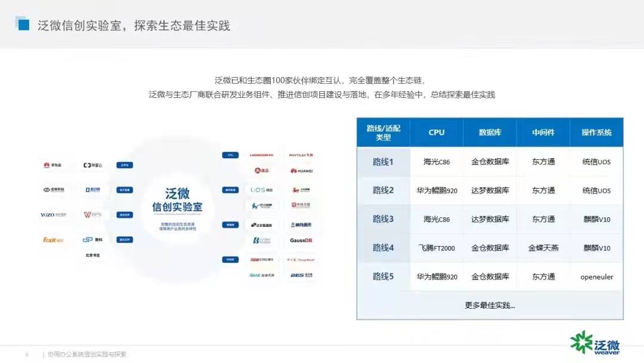
Task: Click the 操作系统 column header
Action: pos(596,133)
